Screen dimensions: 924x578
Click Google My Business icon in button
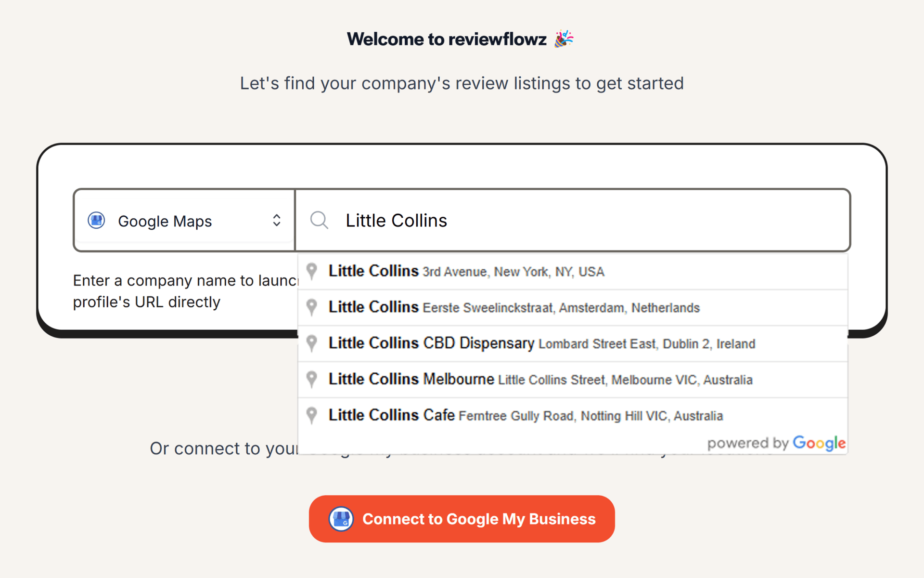point(341,519)
